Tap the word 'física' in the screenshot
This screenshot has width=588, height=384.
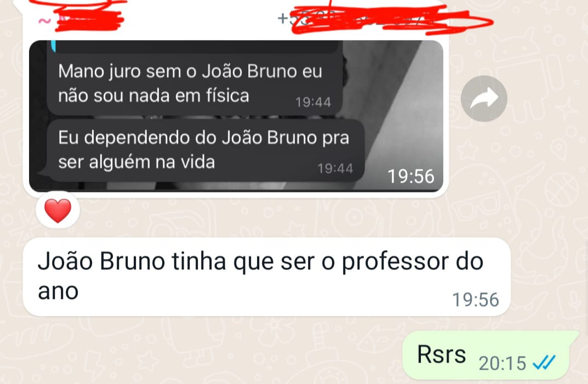227,95
